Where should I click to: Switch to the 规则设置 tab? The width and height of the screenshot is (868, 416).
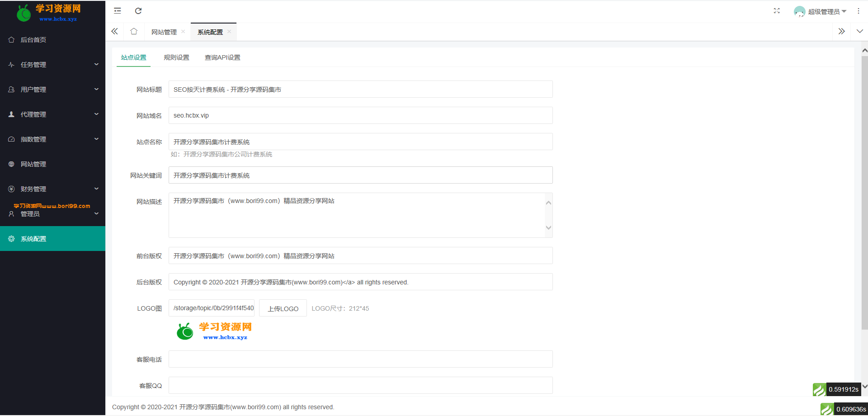[176, 57]
